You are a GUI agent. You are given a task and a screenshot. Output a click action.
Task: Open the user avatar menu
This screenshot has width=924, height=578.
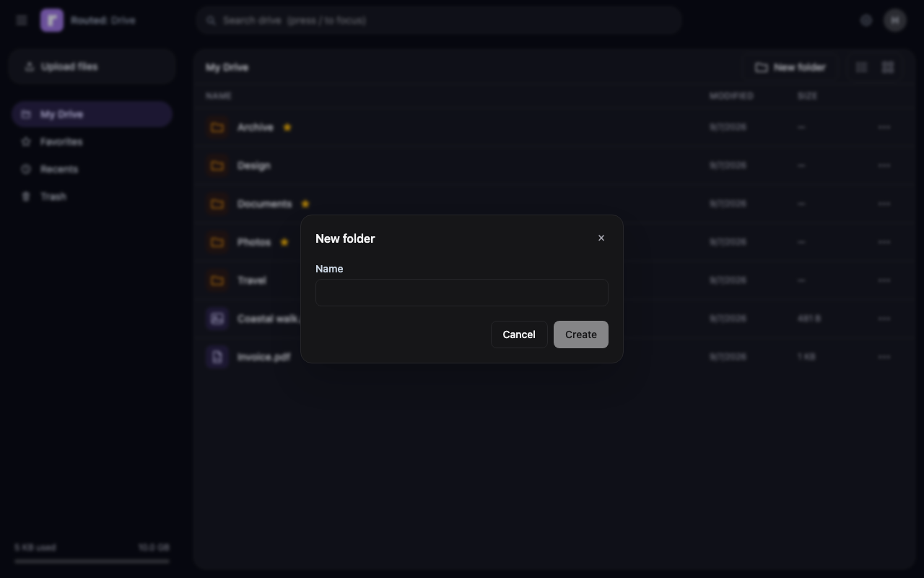point(895,20)
